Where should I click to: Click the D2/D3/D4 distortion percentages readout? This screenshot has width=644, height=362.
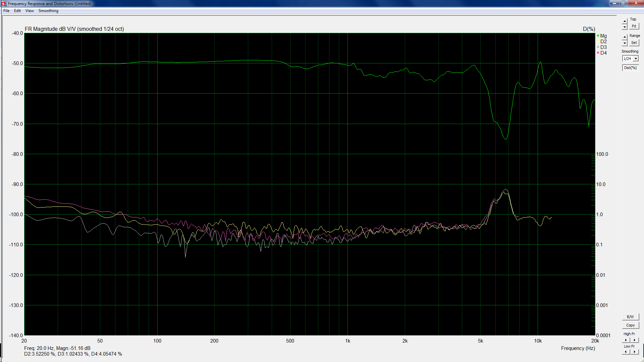pyautogui.click(x=73, y=354)
